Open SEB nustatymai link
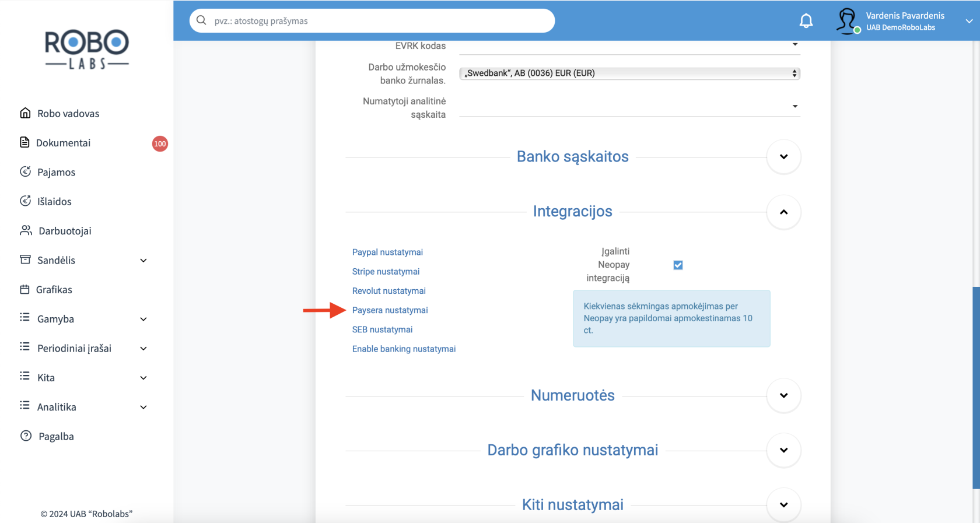The image size is (980, 523). (382, 329)
